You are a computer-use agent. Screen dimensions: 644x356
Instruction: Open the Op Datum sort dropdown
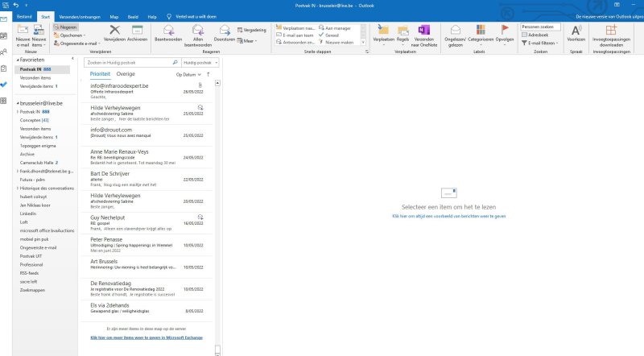click(x=188, y=74)
